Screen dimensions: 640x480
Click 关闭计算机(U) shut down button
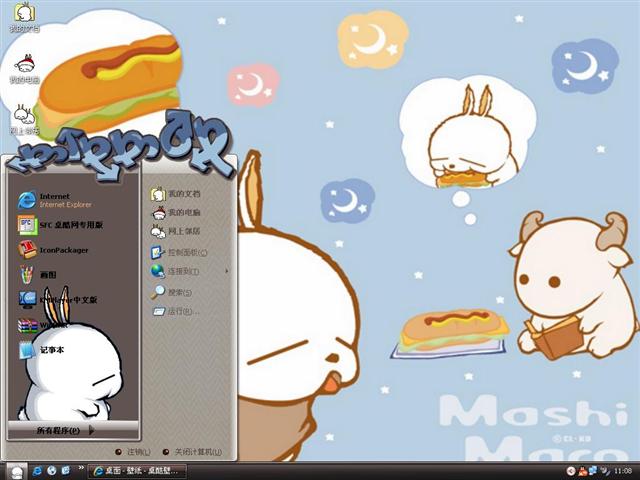point(192,452)
